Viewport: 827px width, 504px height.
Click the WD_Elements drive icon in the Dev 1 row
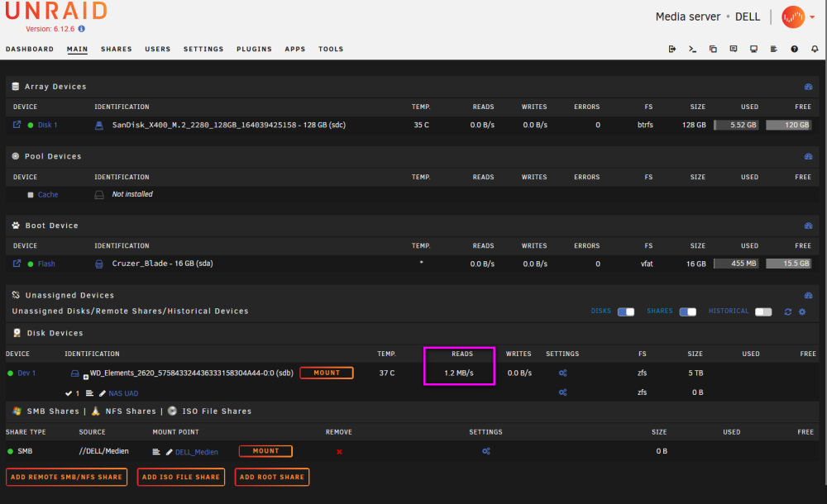[75, 373]
